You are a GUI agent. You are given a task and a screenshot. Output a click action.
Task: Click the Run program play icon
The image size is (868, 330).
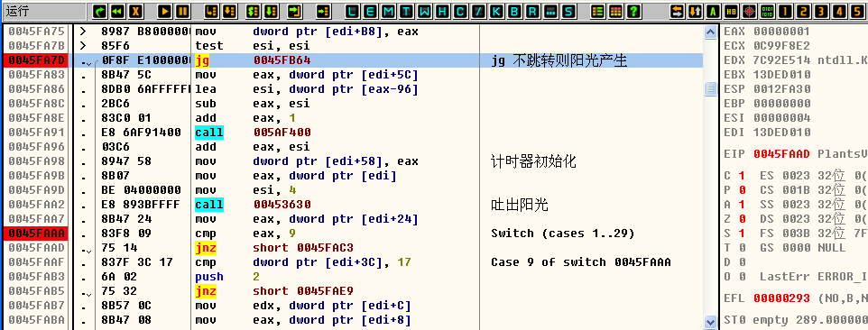[164, 11]
